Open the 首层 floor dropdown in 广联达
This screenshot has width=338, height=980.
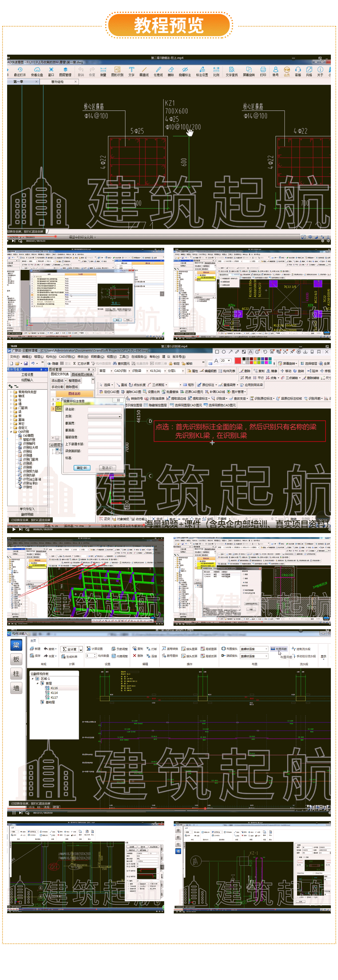pos(105,371)
